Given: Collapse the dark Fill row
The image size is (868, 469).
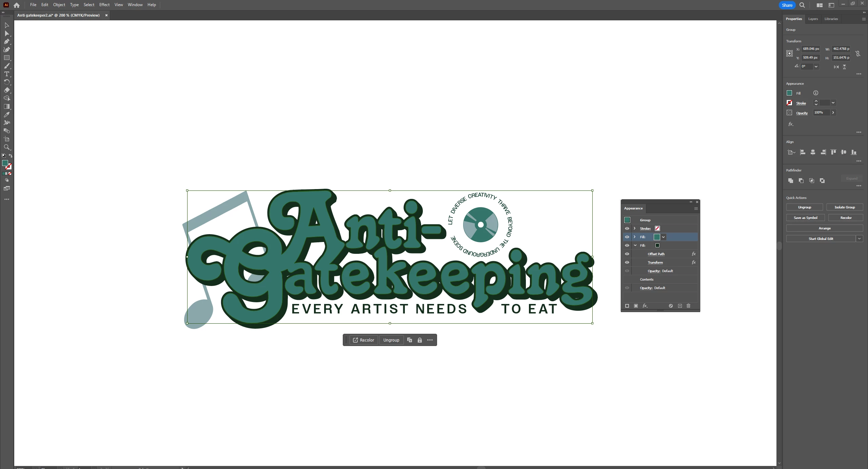Looking at the screenshot, I should click(635, 245).
